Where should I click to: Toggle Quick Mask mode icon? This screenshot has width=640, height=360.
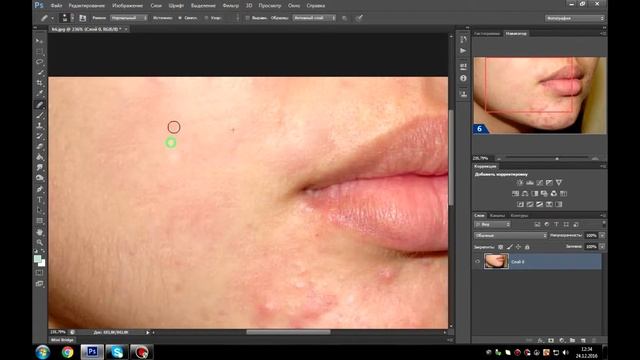[x=39, y=273]
